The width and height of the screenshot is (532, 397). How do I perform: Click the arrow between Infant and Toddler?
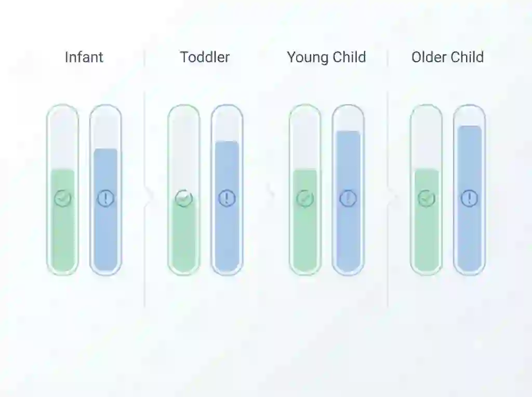[149, 196]
